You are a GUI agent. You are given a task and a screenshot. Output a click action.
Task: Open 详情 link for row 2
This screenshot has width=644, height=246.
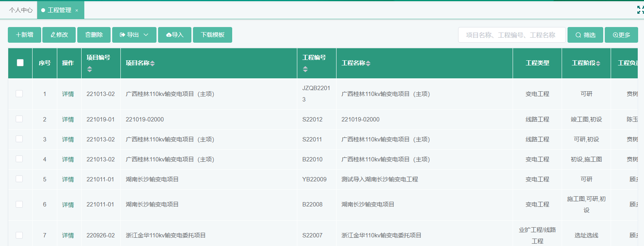tap(68, 119)
